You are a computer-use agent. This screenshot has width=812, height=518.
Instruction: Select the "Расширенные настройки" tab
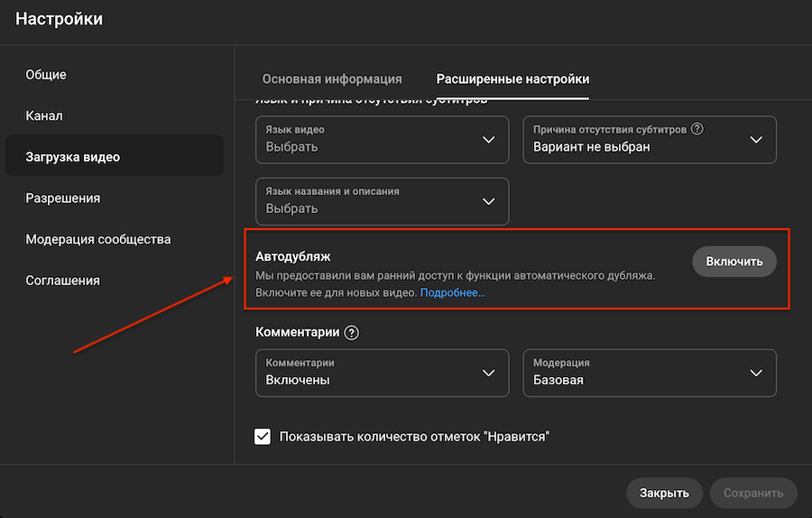point(512,79)
